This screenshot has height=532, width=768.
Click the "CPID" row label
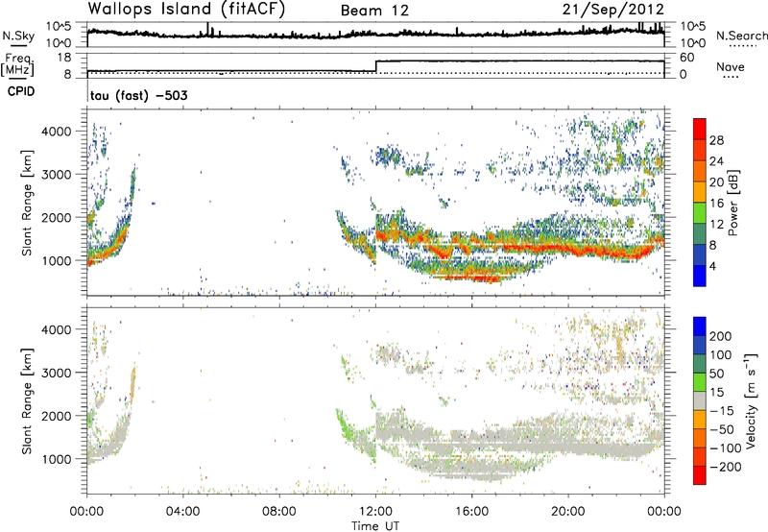pos(21,91)
